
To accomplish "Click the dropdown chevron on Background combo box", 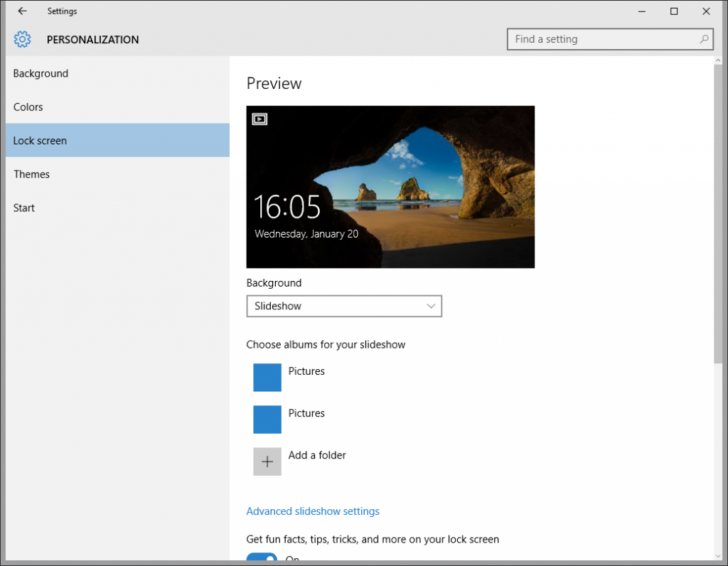I will (431, 306).
